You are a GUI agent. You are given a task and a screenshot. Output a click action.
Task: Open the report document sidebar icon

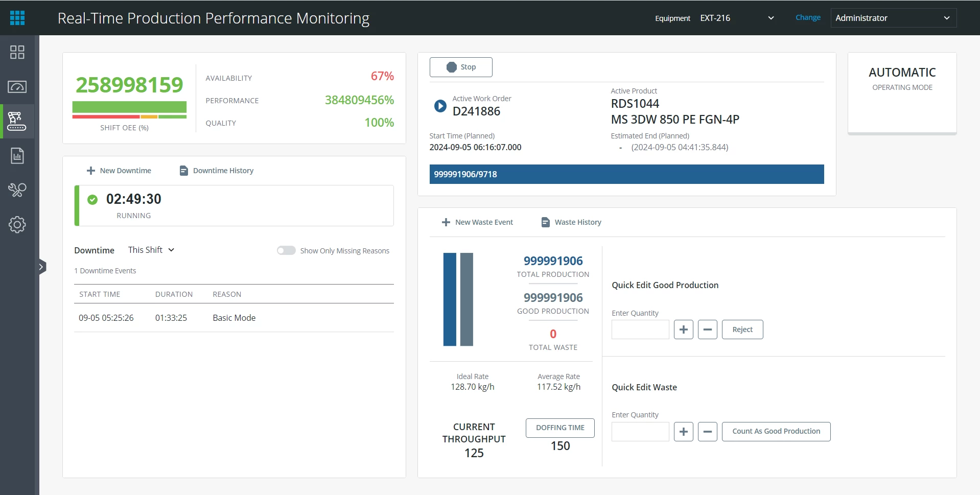17,156
